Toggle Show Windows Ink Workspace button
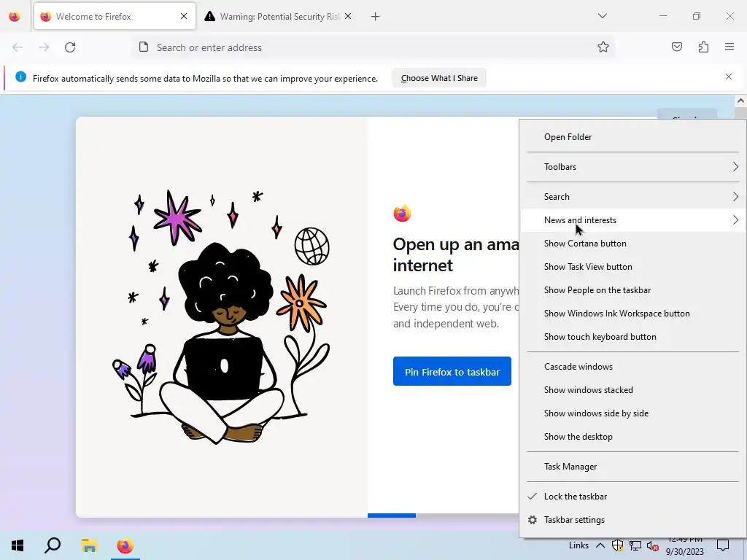The image size is (747, 560). click(632, 314)
